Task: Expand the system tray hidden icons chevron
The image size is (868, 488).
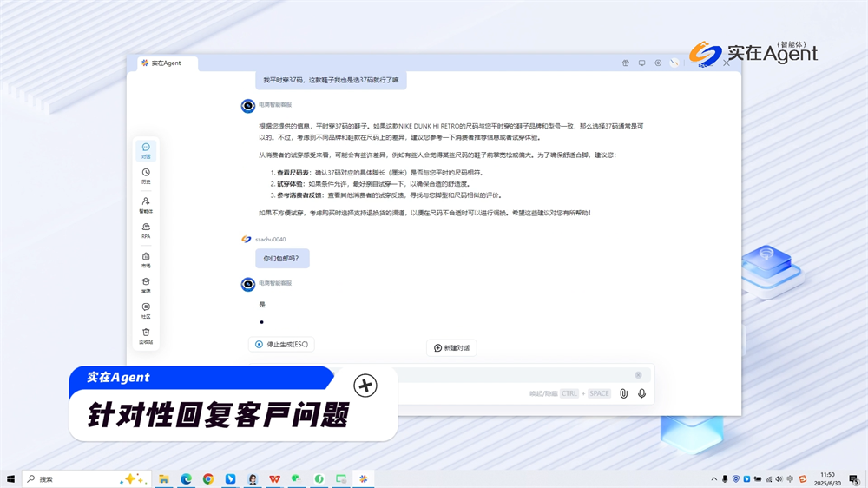Action: 714,479
